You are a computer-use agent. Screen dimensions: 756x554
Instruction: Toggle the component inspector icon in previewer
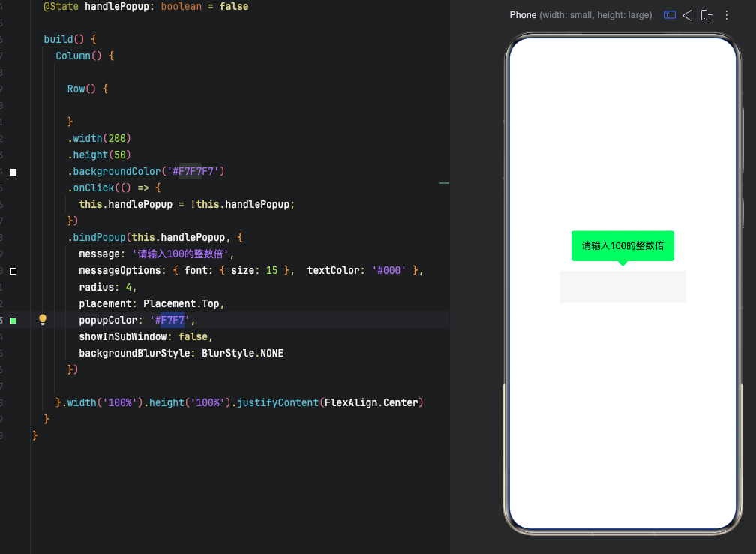point(670,15)
